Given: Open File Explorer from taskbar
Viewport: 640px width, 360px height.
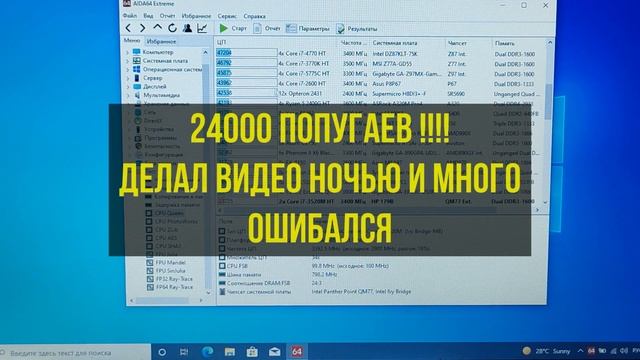Looking at the screenshot, I should coord(230,351).
